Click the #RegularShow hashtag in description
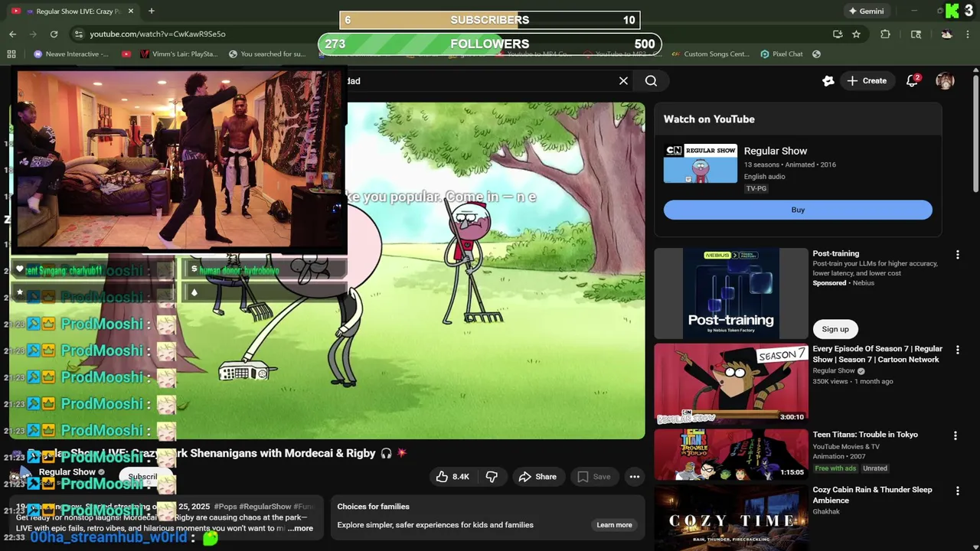The image size is (980, 551). click(x=266, y=507)
